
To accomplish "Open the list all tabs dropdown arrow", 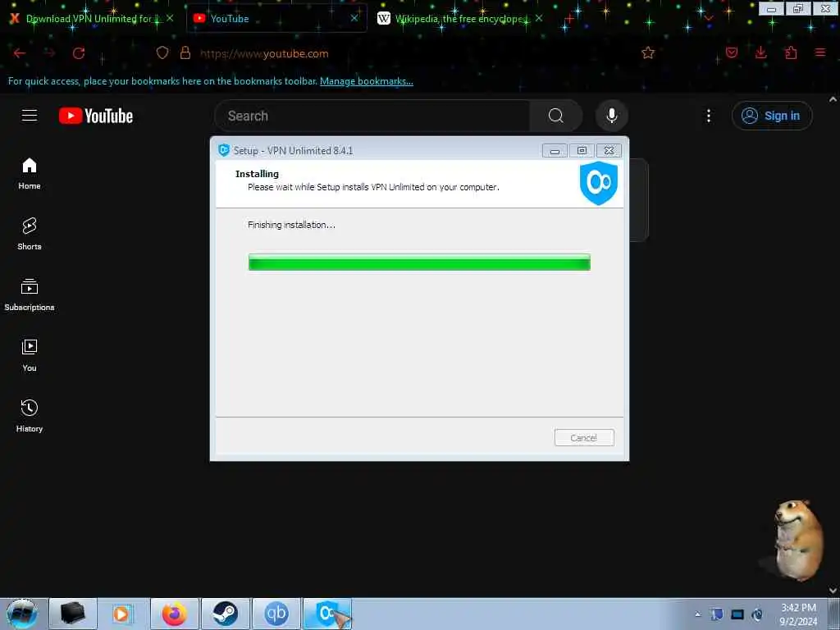I will tap(709, 19).
